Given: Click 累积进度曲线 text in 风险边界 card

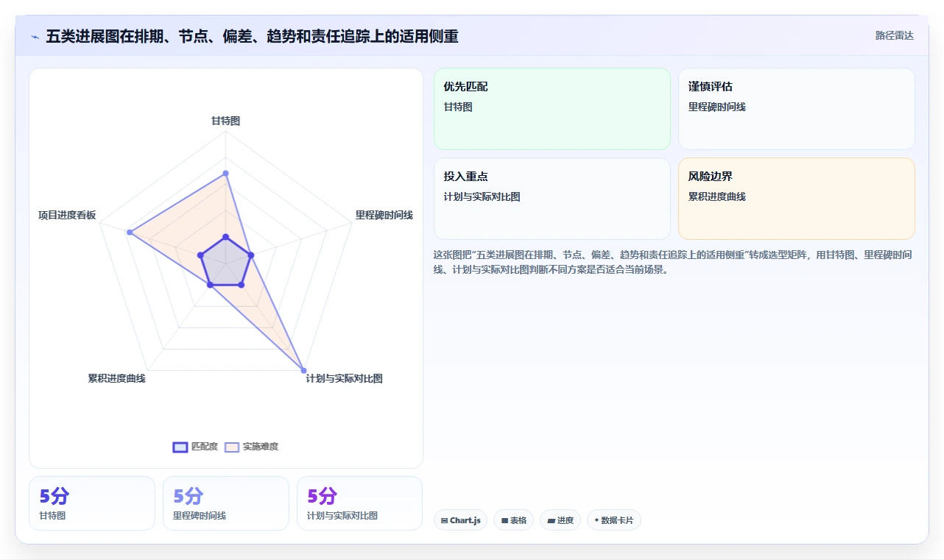Looking at the screenshot, I should pos(717,196).
